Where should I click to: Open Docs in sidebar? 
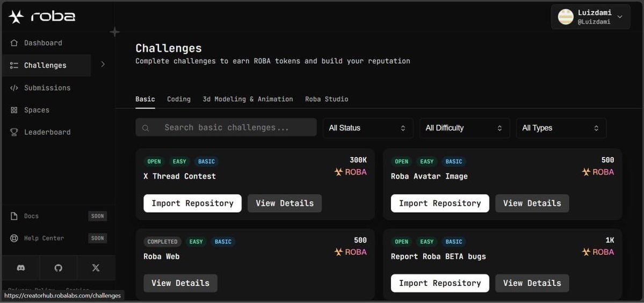(x=31, y=216)
